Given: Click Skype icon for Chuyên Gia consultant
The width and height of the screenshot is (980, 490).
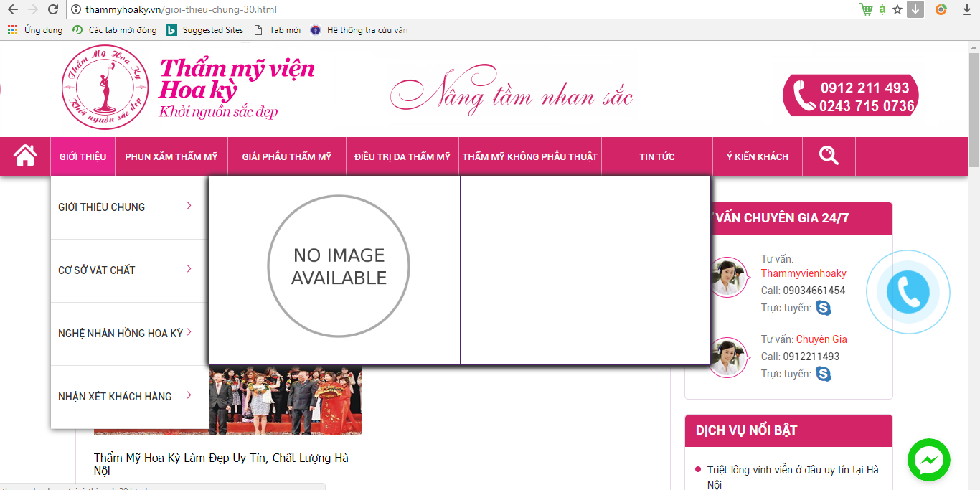Looking at the screenshot, I should (823, 374).
